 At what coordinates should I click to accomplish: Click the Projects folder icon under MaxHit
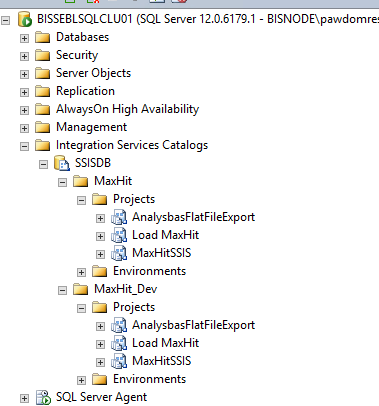coord(99,199)
